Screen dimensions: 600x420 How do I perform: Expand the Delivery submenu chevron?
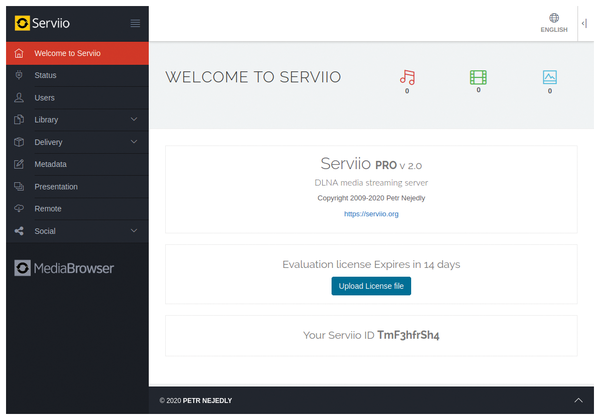(x=134, y=142)
